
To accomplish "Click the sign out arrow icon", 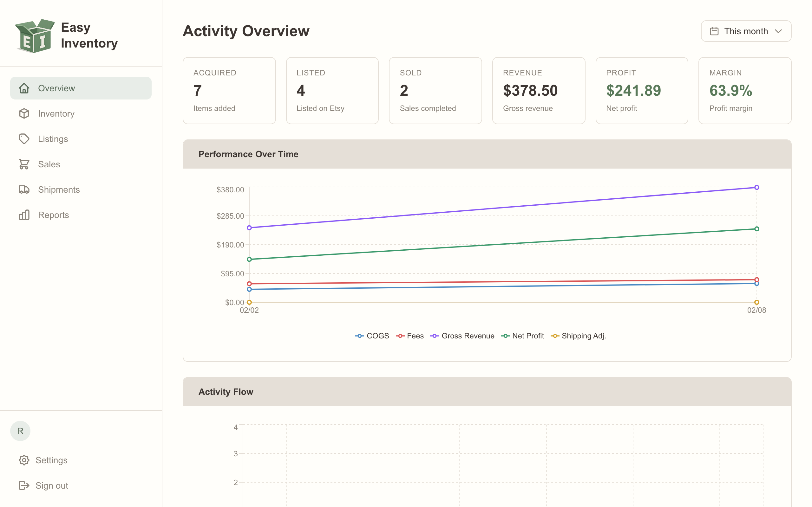I will point(24,485).
